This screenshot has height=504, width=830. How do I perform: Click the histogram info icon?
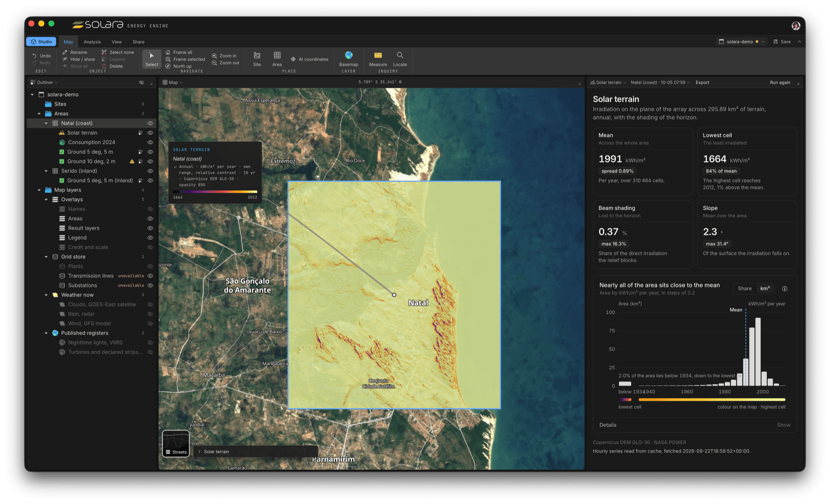pos(784,289)
